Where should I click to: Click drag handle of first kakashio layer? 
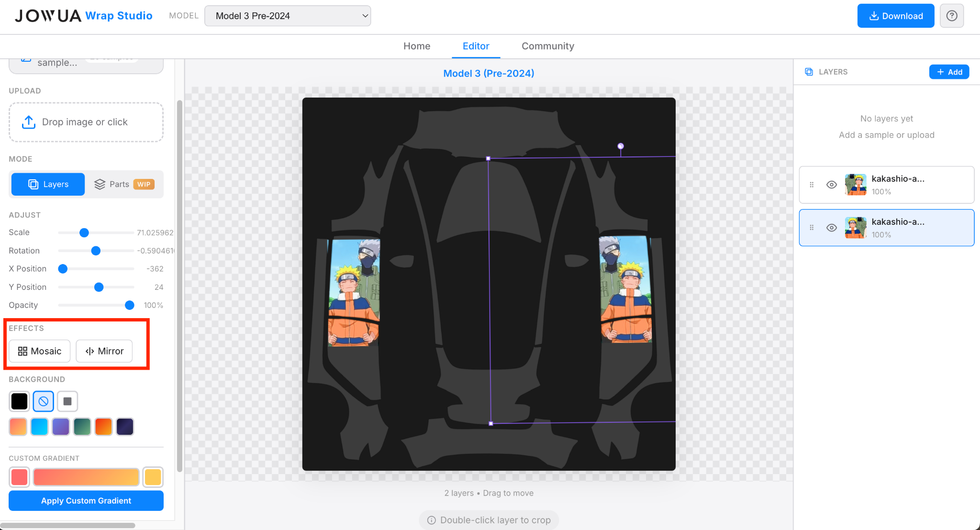pyautogui.click(x=812, y=185)
